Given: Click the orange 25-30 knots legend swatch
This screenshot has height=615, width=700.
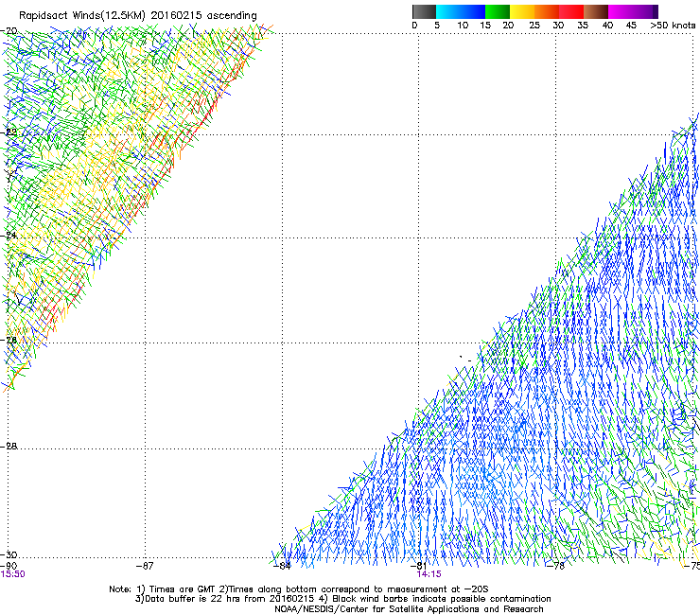Looking at the screenshot, I should point(547,11).
